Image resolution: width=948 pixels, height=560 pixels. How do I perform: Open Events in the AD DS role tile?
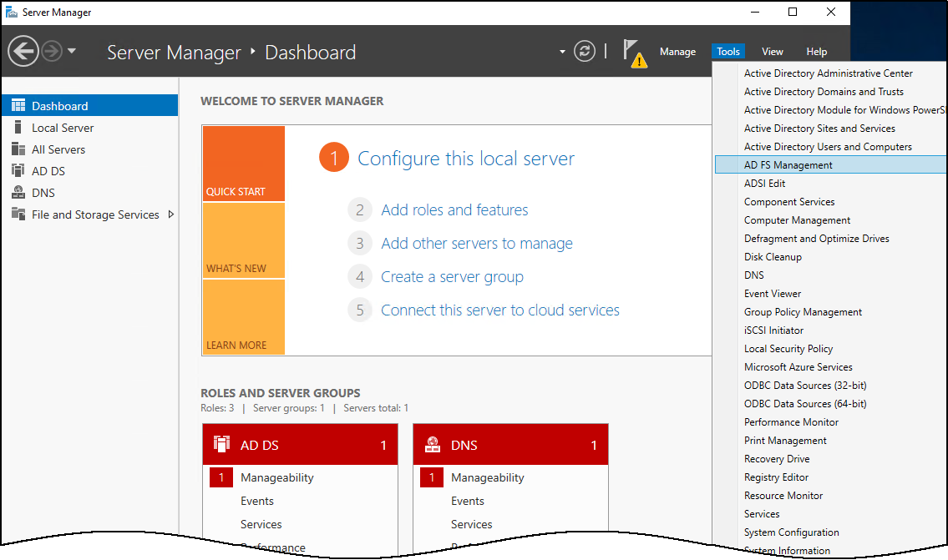(x=256, y=501)
